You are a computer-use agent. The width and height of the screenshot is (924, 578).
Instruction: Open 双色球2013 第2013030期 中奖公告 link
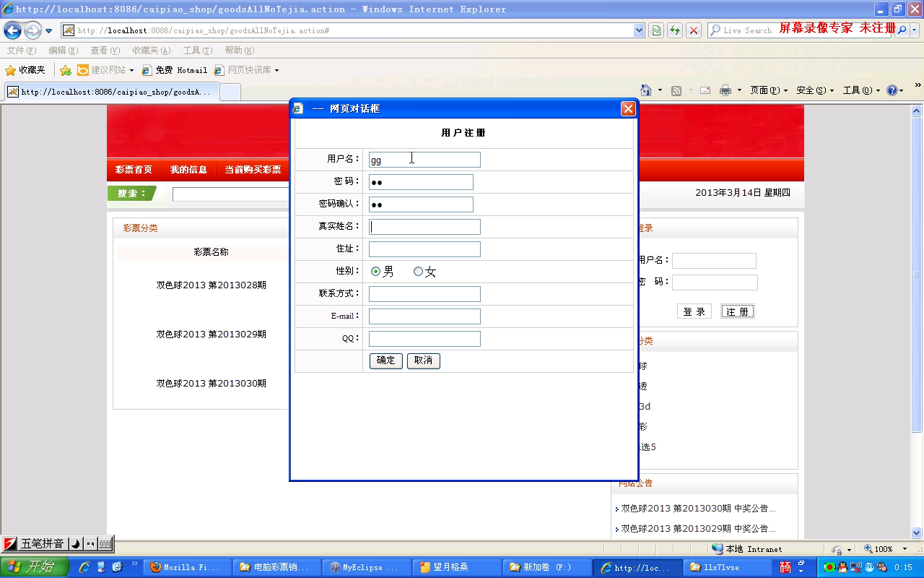(699, 509)
